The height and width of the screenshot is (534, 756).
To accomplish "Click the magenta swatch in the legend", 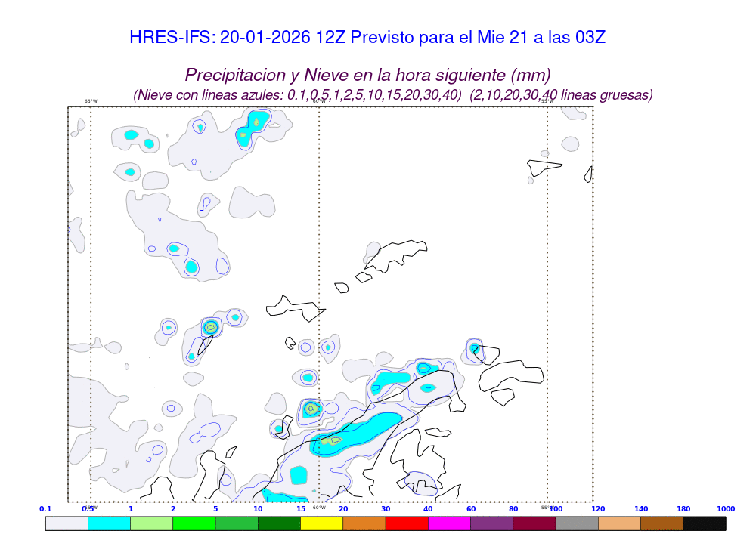I will click(x=449, y=523).
